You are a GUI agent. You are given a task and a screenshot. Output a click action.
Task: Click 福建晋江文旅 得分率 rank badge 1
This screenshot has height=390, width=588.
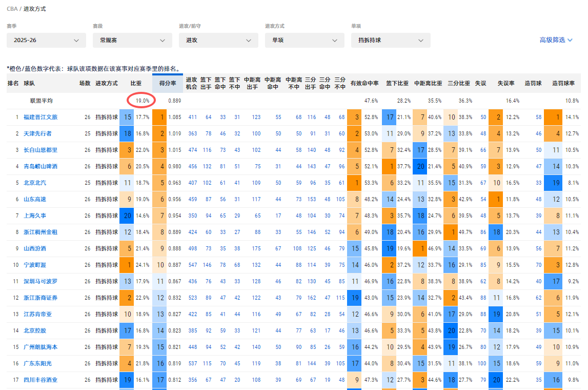click(159, 117)
